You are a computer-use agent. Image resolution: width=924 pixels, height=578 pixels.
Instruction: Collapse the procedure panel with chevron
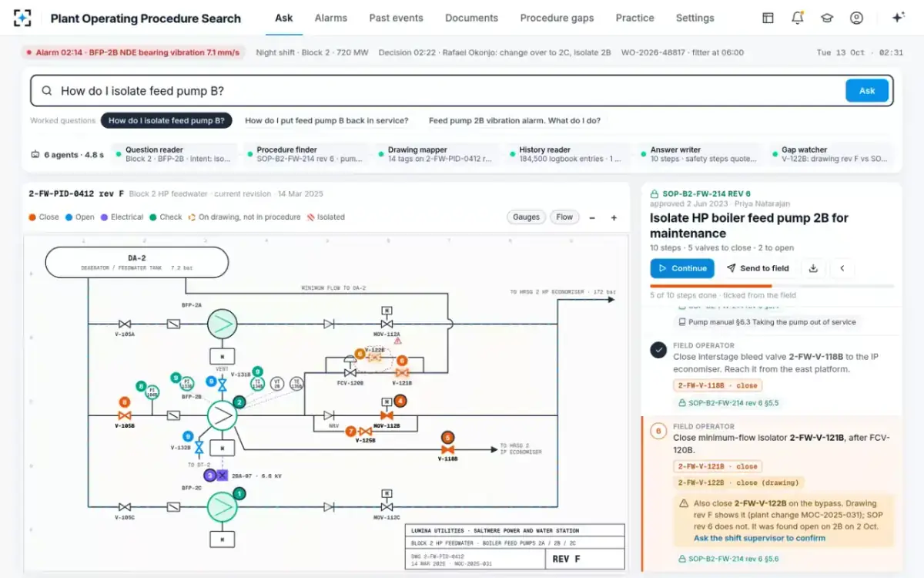pos(842,268)
